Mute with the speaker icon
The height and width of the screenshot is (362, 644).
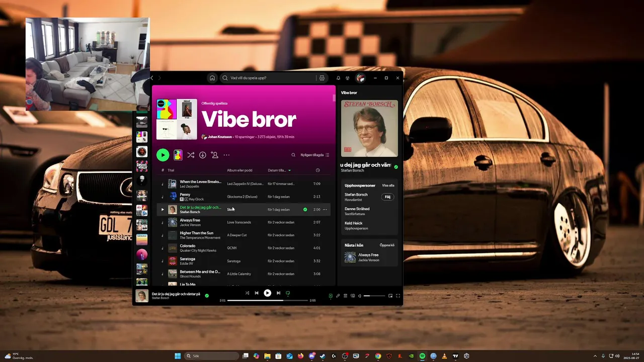[360, 296]
